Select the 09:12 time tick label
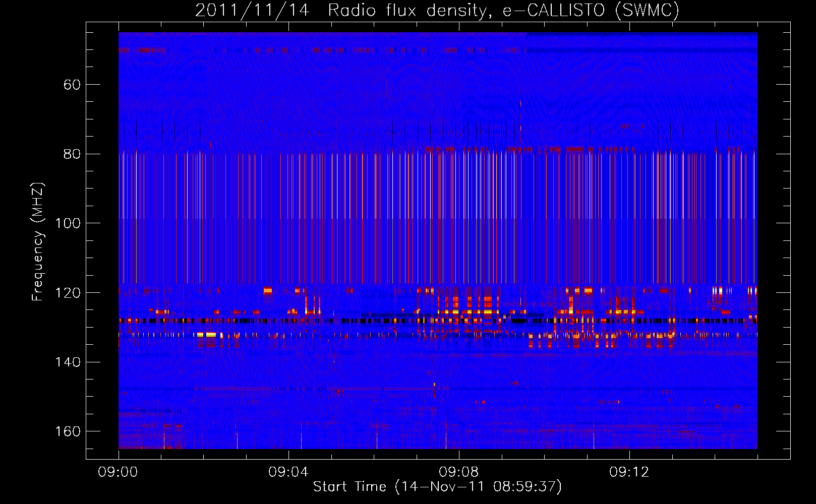Screen dimensions: 816x504 [629, 472]
